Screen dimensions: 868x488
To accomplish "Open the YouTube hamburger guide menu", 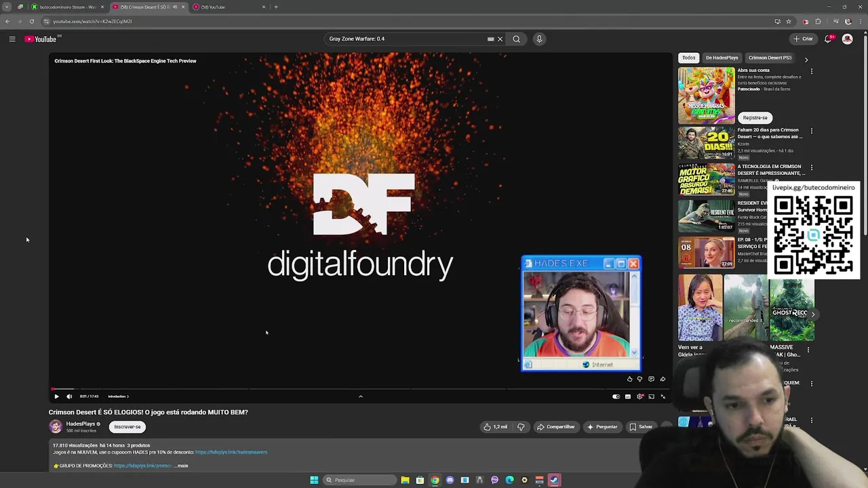I will coord(12,39).
